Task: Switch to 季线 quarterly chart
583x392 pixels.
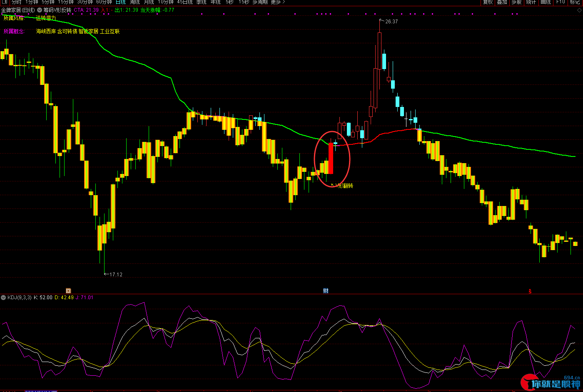Action: pyautogui.click(x=202, y=2)
